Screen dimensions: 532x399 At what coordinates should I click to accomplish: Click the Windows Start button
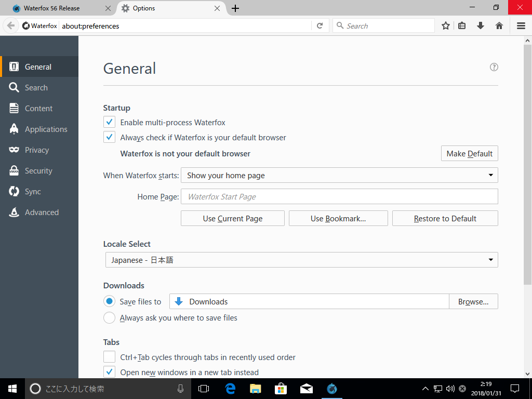click(12, 389)
